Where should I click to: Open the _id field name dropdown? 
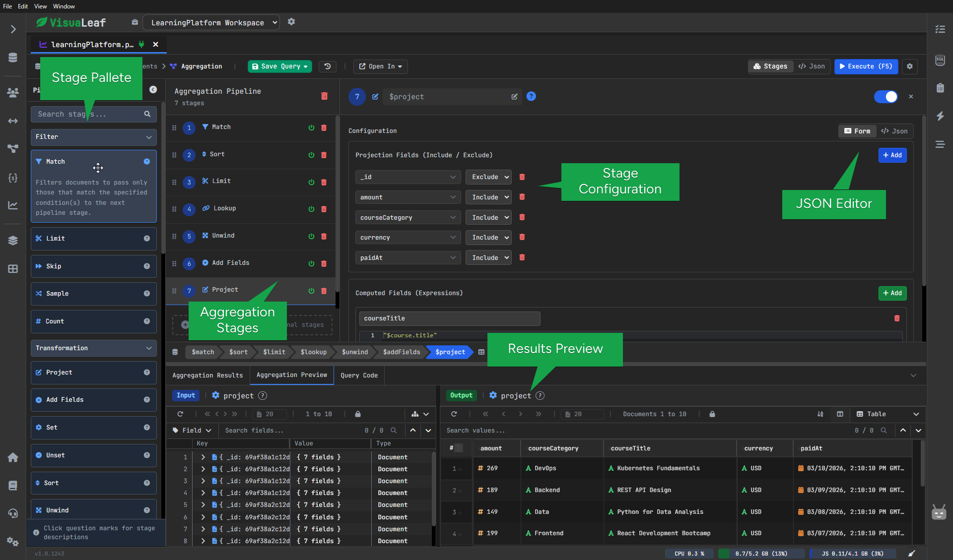tap(408, 177)
